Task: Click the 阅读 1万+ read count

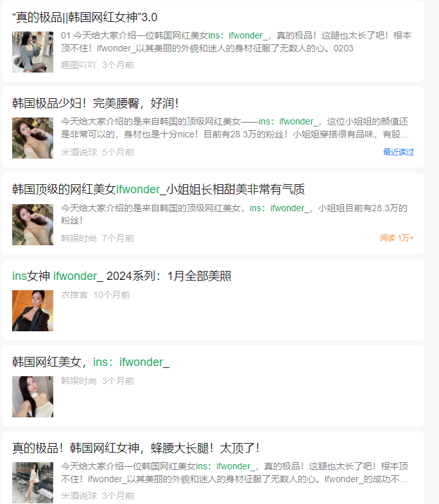Action: pyautogui.click(x=397, y=238)
